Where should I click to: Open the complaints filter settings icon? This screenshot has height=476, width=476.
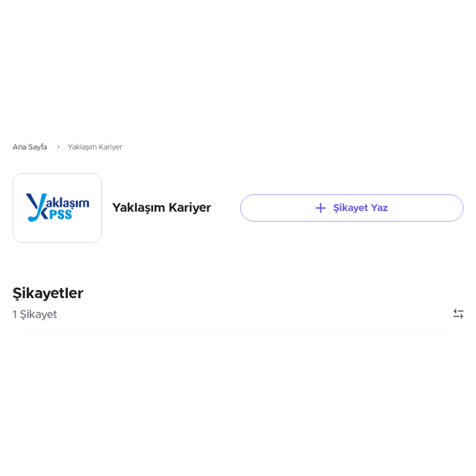coord(459,314)
